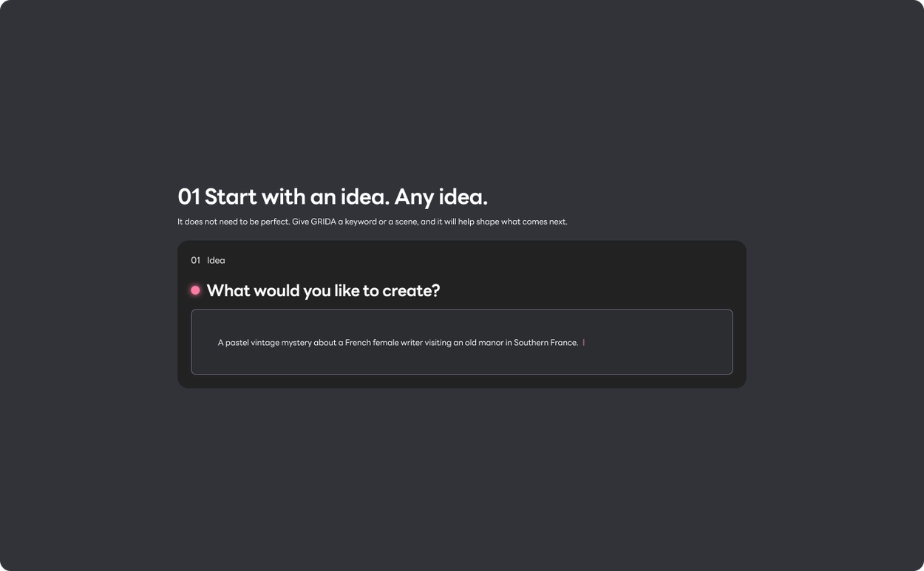Select the 'Idea' step label in card
The image size is (924, 571).
[216, 260]
